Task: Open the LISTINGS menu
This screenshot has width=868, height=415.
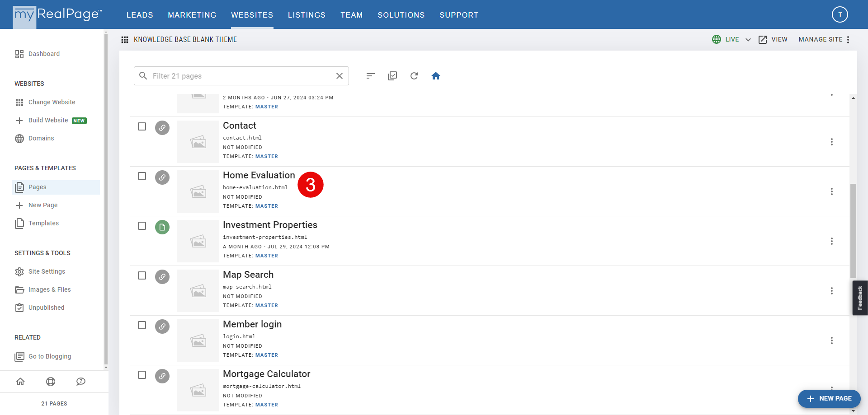Action: point(307,15)
